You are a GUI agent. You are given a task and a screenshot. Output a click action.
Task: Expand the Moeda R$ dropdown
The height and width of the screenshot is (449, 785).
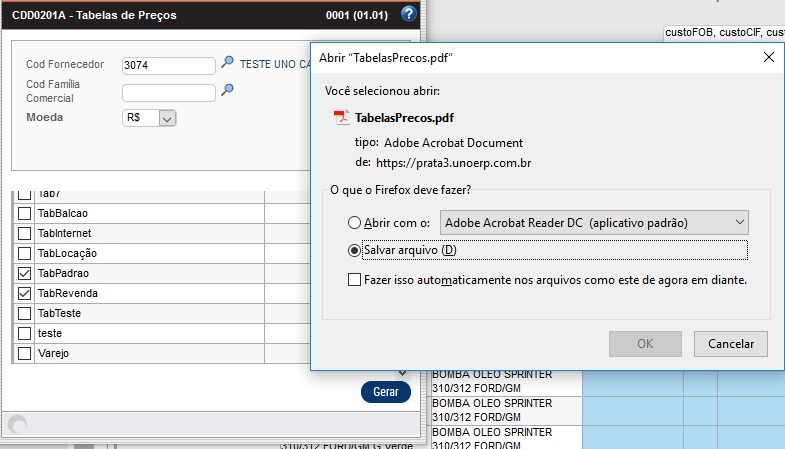tap(167, 118)
